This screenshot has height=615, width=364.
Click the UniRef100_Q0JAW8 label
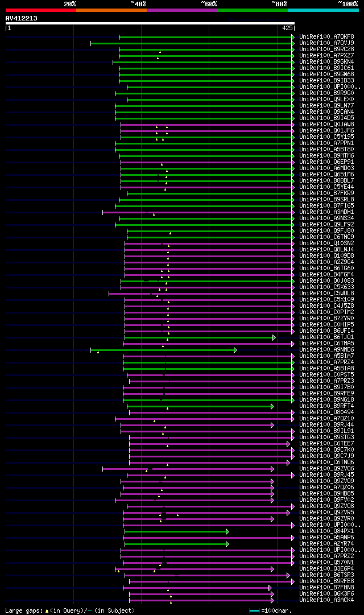point(326,125)
